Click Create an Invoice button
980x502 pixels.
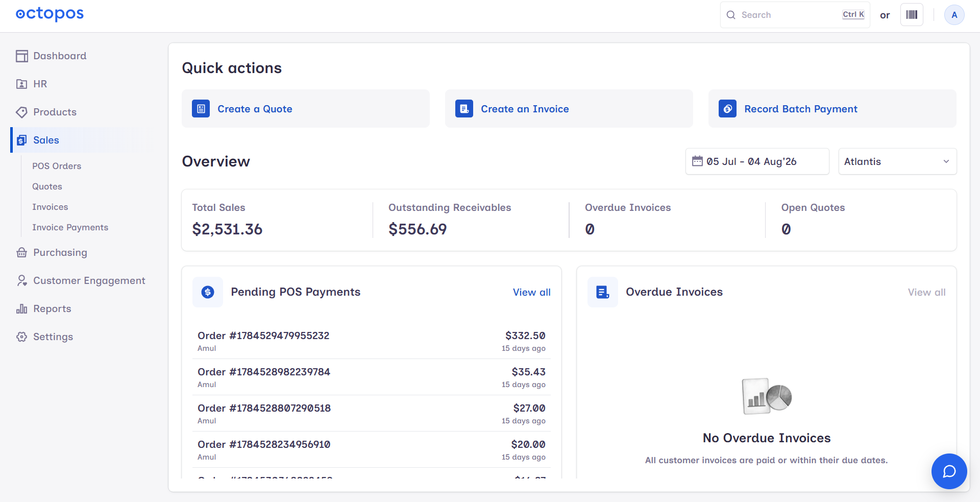569,109
